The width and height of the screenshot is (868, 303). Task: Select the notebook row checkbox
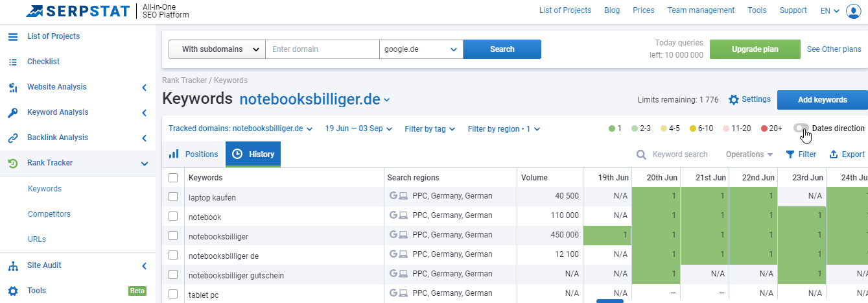pos(173,215)
